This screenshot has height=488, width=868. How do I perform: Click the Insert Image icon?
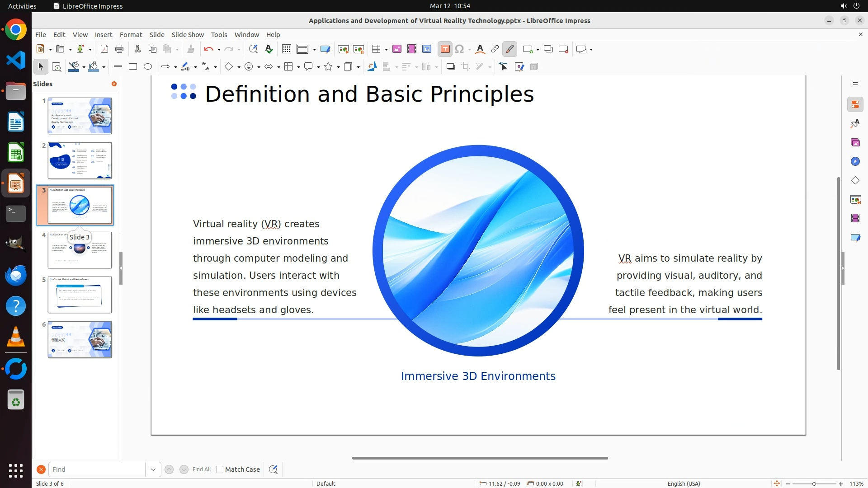(397, 49)
